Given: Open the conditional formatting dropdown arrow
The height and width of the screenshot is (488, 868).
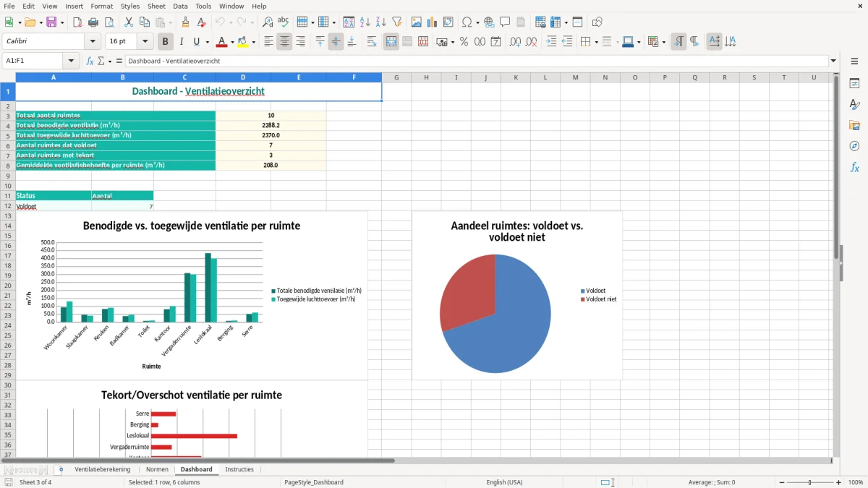Looking at the screenshot, I should pyautogui.click(x=663, y=42).
